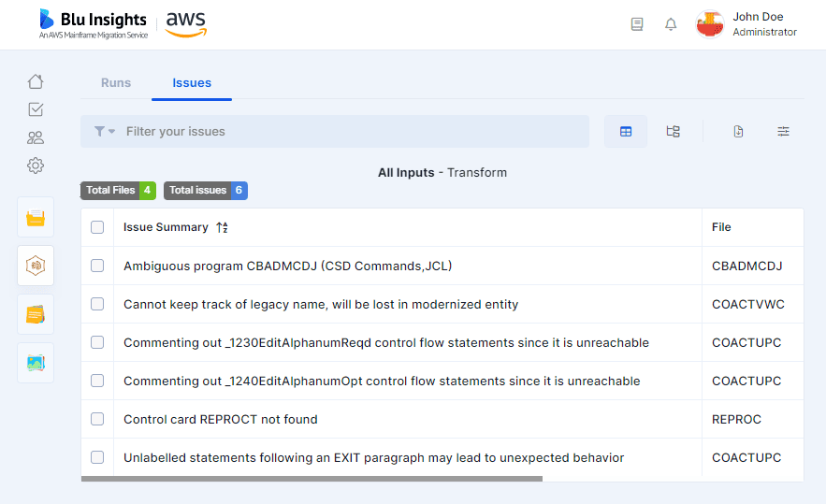Screen dimensions: 826x504
Task: Tick the Control card REPROCT checkbox
Action: pos(97,419)
